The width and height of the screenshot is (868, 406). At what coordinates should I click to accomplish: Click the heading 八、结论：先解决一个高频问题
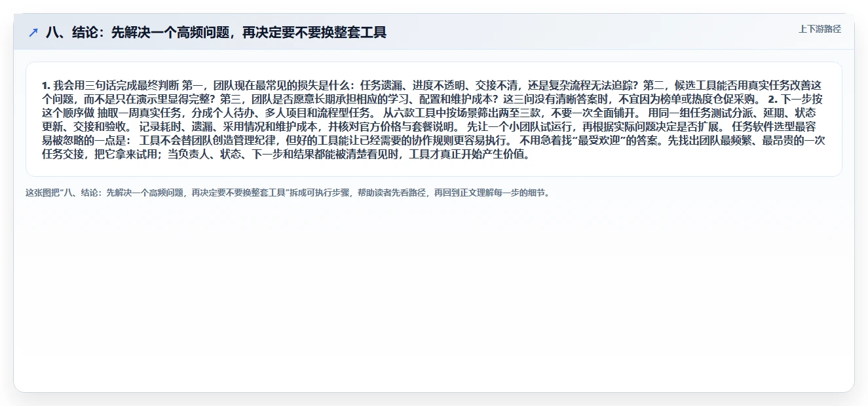(x=216, y=32)
